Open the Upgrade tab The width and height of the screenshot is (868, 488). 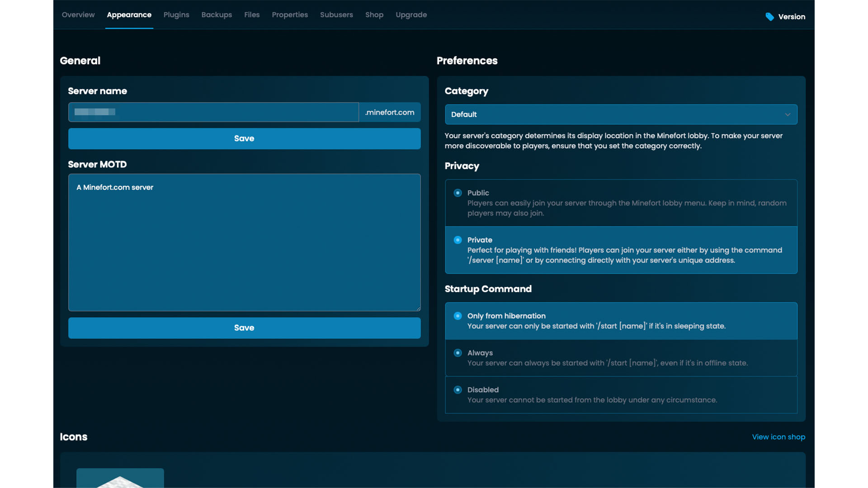pyautogui.click(x=411, y=15)
